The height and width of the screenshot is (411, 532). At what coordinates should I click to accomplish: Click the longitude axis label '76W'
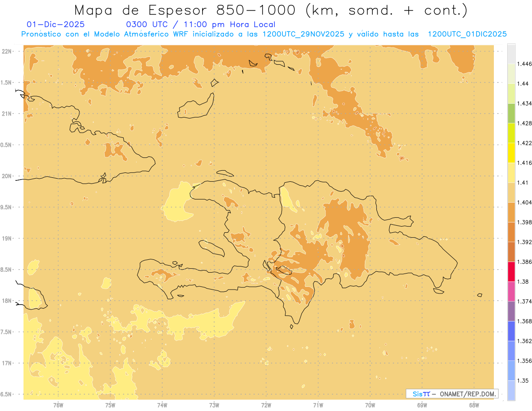pyautogui.click(x=58, y=405)
